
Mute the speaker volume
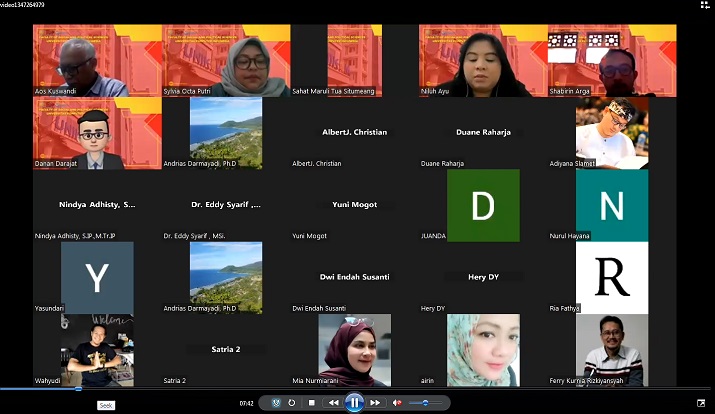pos(397,403)
